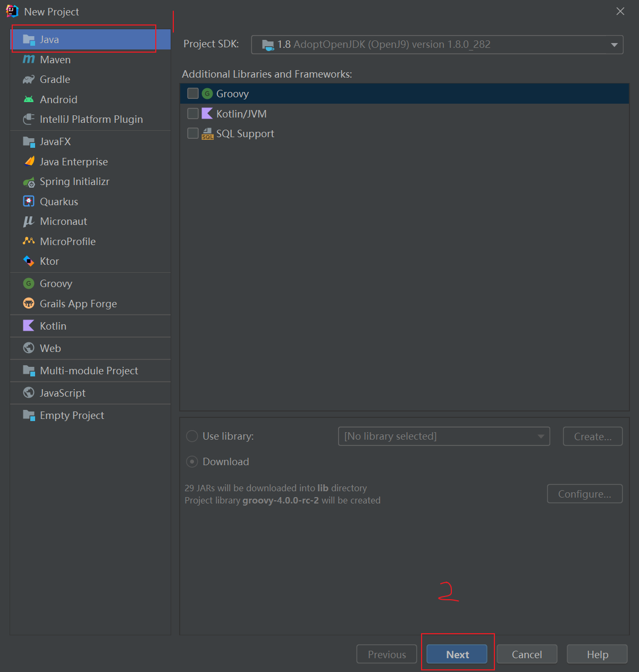Click the Micronaut label in sidebar
The width and height of the screenshot is (639, 672).
[x=63, y=222]
